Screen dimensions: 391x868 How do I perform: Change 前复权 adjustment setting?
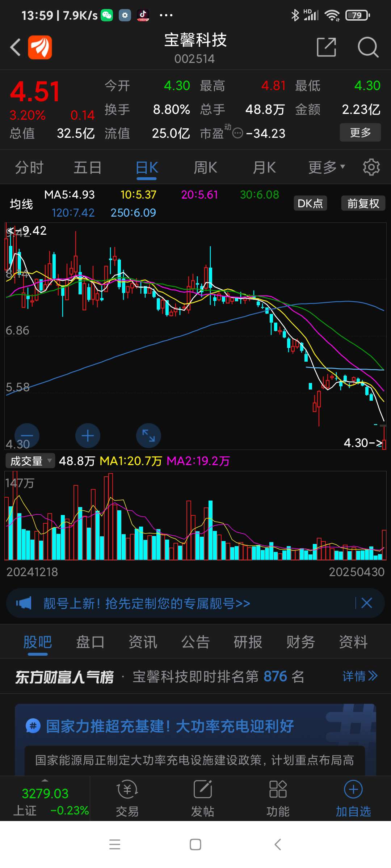tap(363, 203)
